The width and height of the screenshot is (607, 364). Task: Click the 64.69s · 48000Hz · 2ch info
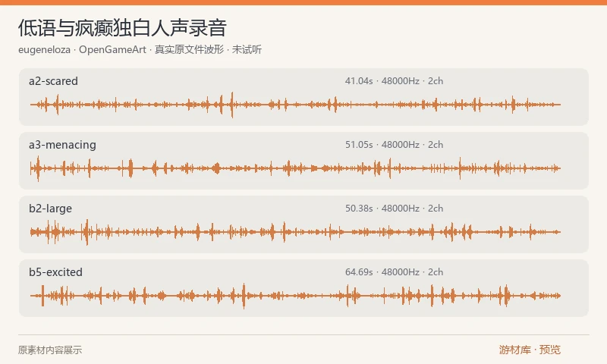coord(394,272)
